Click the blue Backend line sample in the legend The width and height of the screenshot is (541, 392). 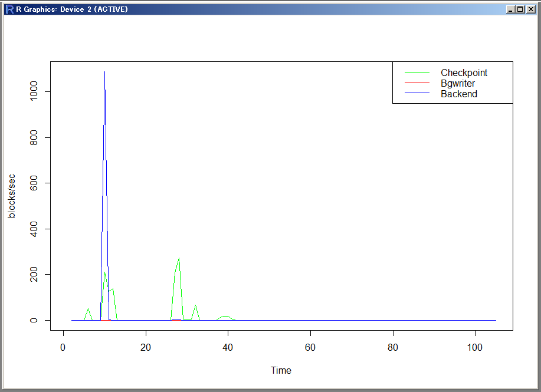[417, 94]
